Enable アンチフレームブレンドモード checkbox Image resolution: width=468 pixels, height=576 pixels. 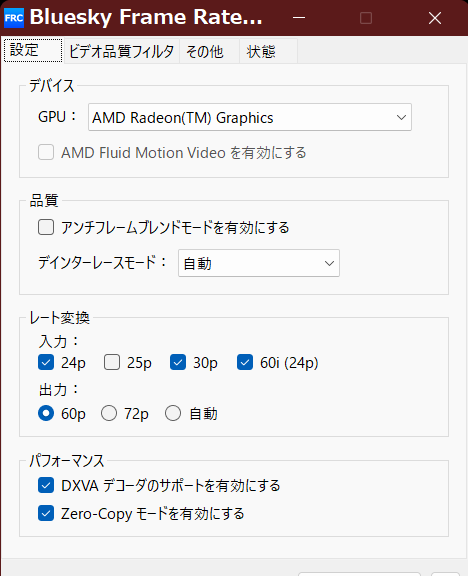(x=46, y=227)
